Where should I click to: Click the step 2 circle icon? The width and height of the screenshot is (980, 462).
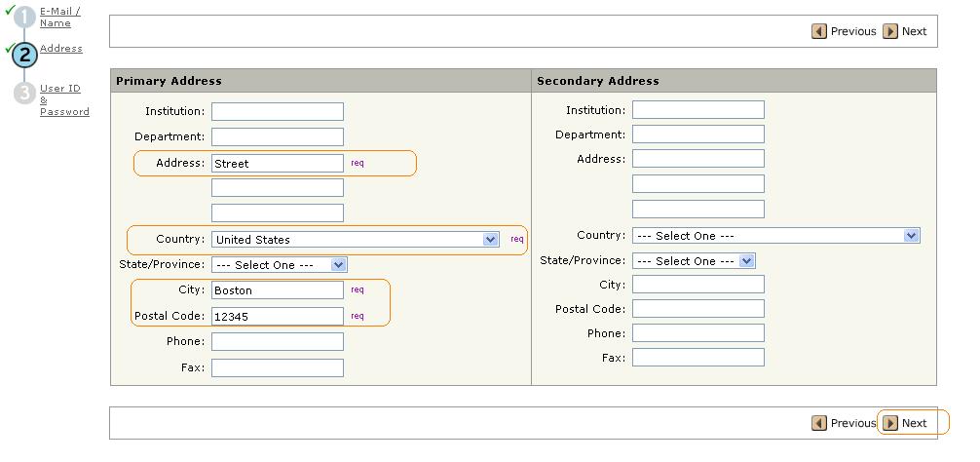pos(24,55)
